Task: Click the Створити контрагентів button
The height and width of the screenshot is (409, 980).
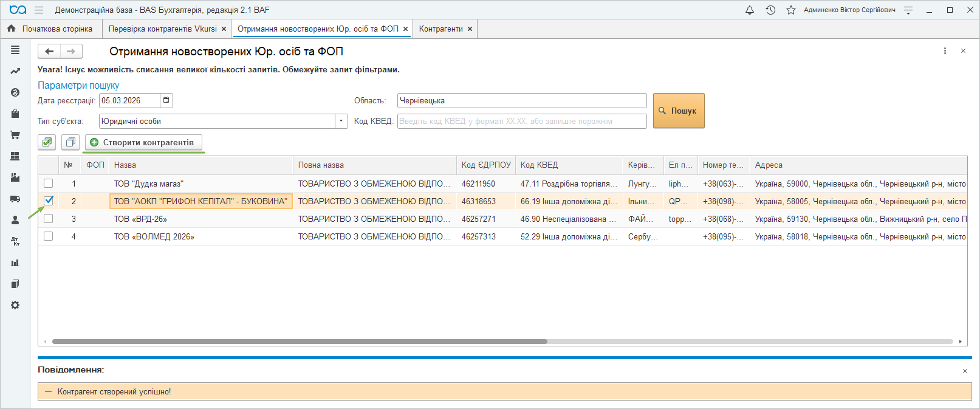Action: click(143, 142)
